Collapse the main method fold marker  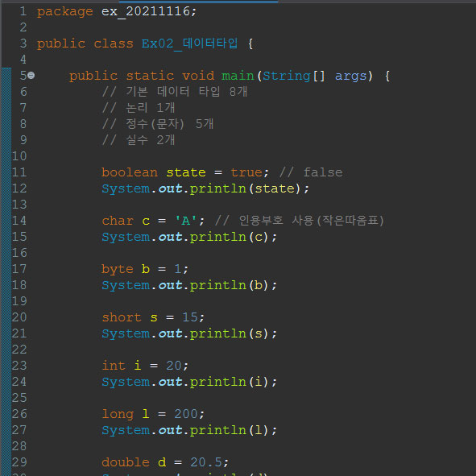point(31,75)
